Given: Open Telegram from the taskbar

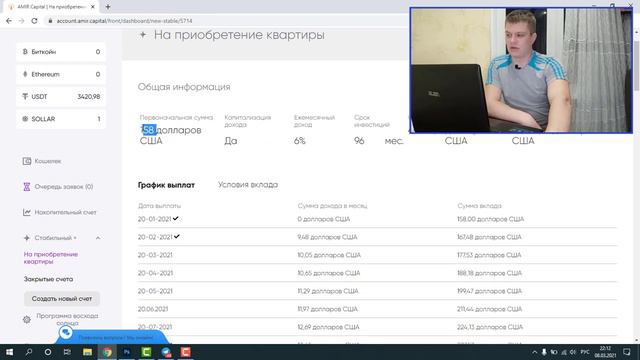Looking at the screenshot, I should tap(166, 352).
